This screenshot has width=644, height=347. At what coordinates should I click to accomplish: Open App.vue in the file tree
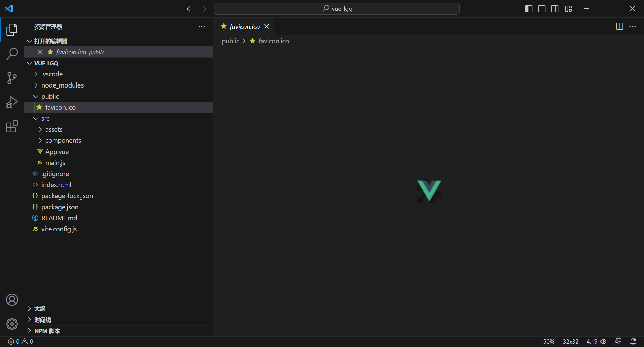coord(119,152)
